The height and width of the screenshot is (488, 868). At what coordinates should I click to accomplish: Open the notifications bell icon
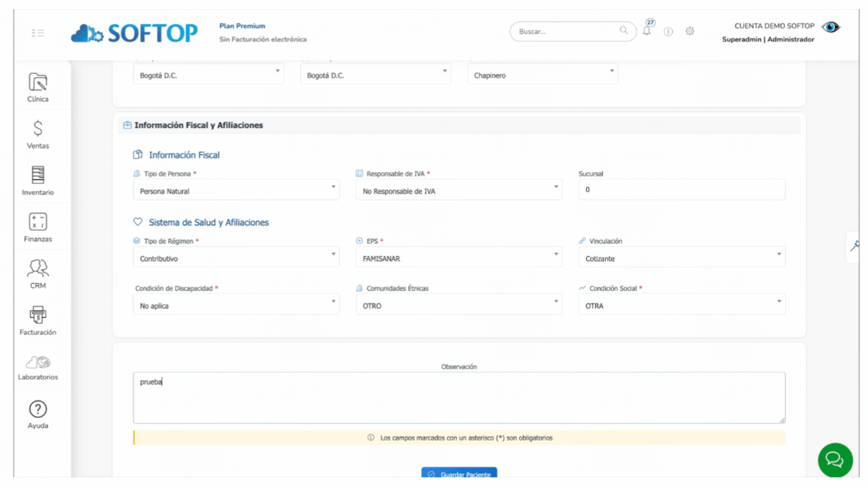coord(646,31)
